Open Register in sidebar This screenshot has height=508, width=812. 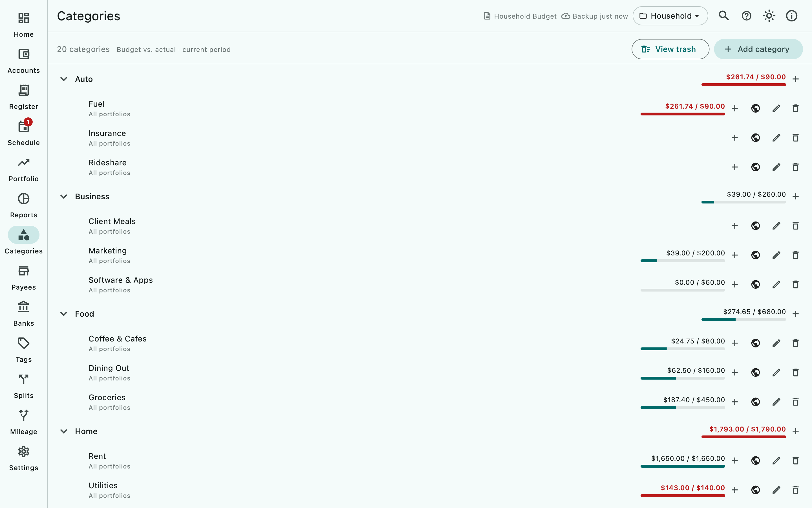click(x=23, y=97)
